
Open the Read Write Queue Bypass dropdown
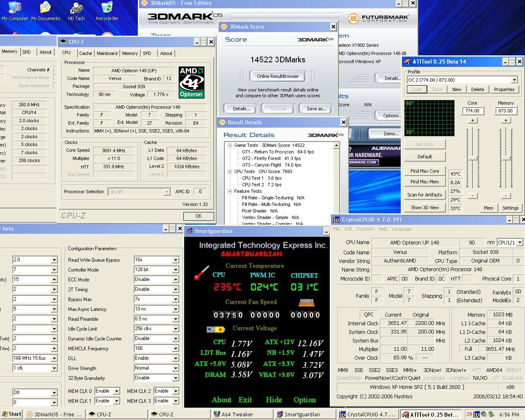coord(175,260)
